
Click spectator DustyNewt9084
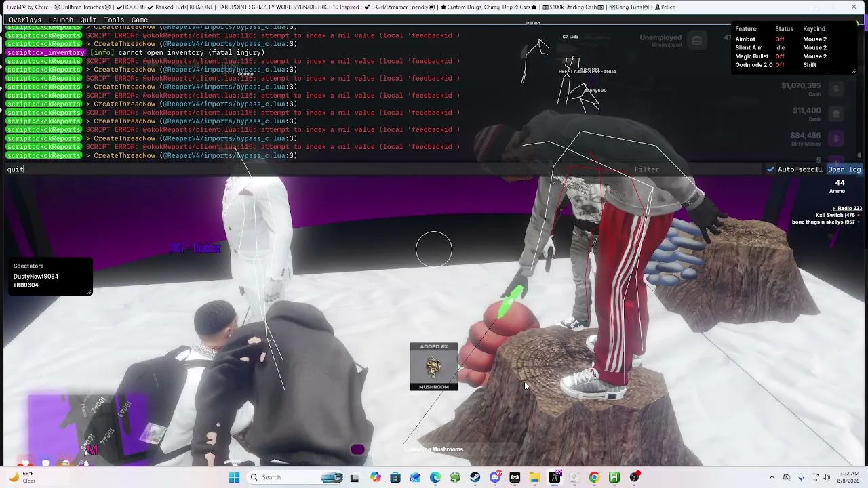point(36,277)
